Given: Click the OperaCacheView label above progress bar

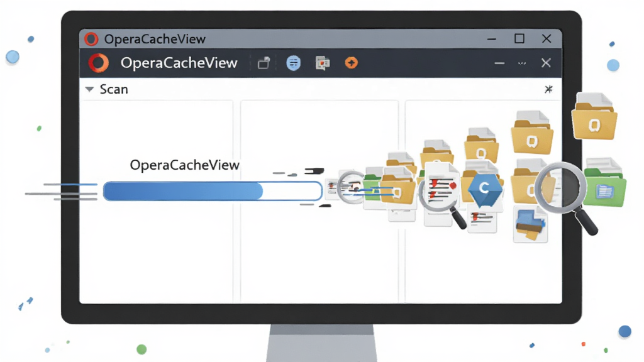Looking at the screenshot, I should [x=184, y=165].
